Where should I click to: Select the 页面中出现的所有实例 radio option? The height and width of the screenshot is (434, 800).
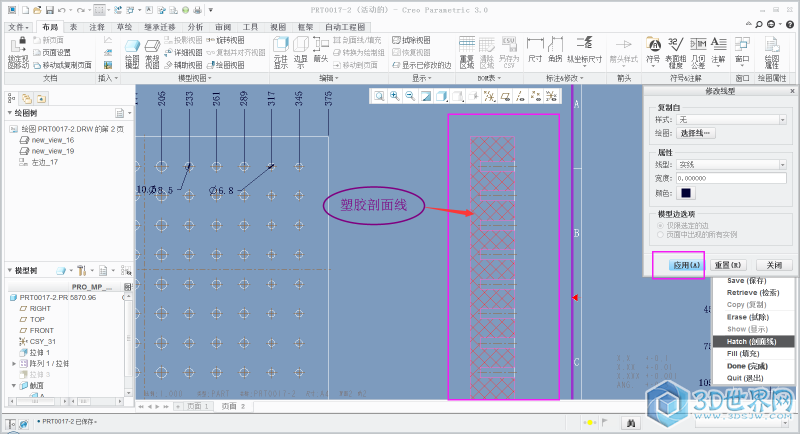click(x=660, y=235)
